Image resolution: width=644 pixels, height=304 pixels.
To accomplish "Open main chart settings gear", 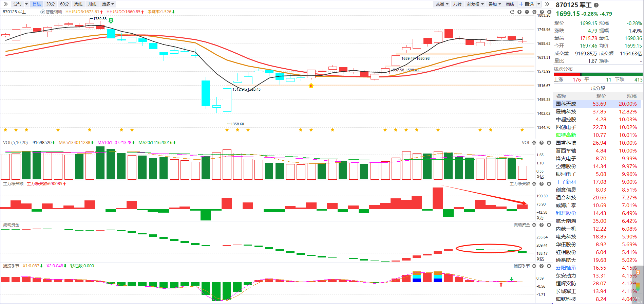I will tap(534, 12).
